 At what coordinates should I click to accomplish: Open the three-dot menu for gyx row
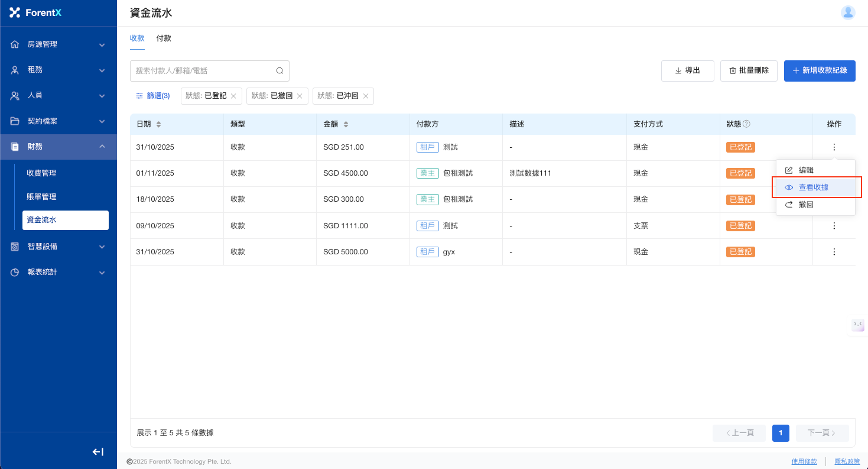click(x=834, y=252)
